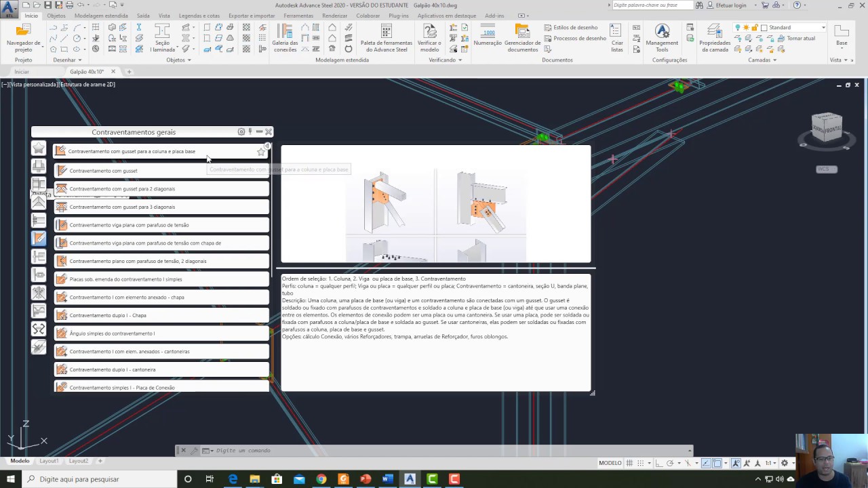
Task: Open the Base view dropdown
Action: 842,37
